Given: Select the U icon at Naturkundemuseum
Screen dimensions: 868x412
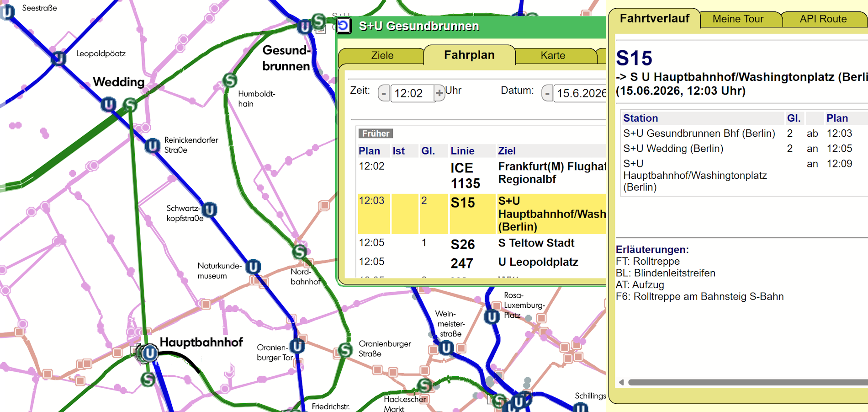Looking at the screenshot, I should 253,267.
